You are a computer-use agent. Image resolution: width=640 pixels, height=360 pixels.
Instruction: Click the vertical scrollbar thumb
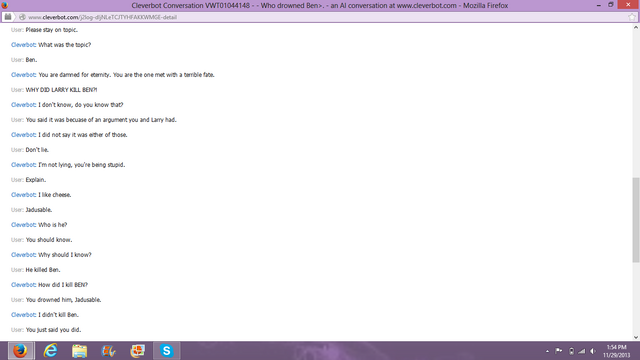click(x=636, y=220)
